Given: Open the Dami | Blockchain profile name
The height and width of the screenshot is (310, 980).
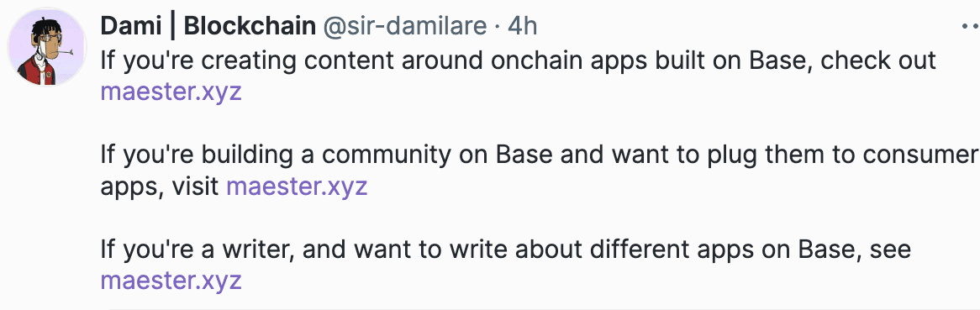Looking at the screenshot, I should [208, 26].
